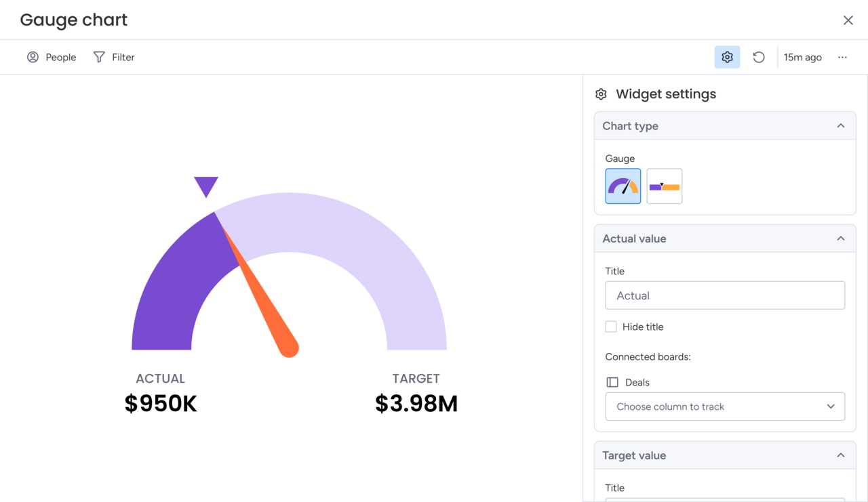Click the People person icon

[33, 58]
